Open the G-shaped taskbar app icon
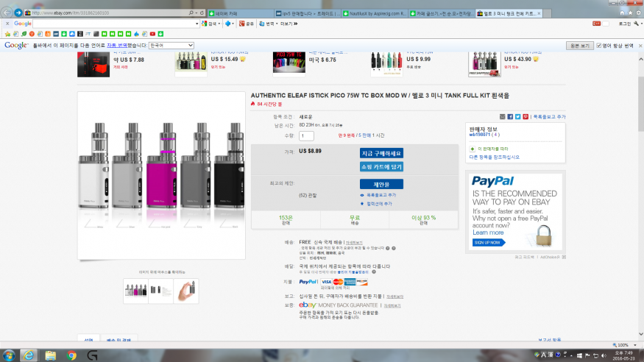The height and width of the screenshot is (362, 644). (93, 355)
